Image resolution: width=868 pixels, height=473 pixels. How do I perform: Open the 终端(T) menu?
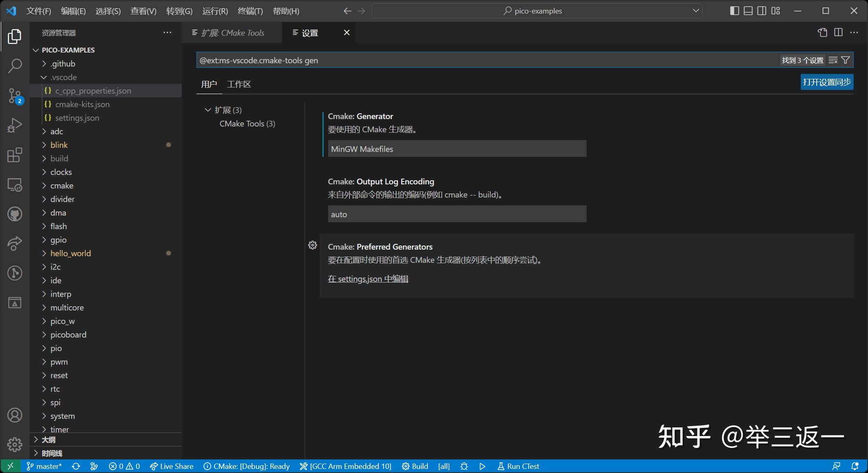(x=250, y=11)
